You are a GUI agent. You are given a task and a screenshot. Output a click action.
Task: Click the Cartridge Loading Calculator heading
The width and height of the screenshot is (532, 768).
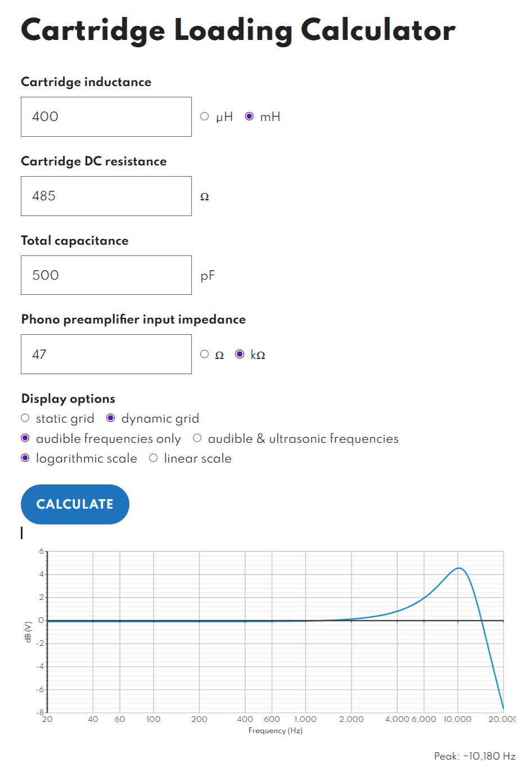238,30
